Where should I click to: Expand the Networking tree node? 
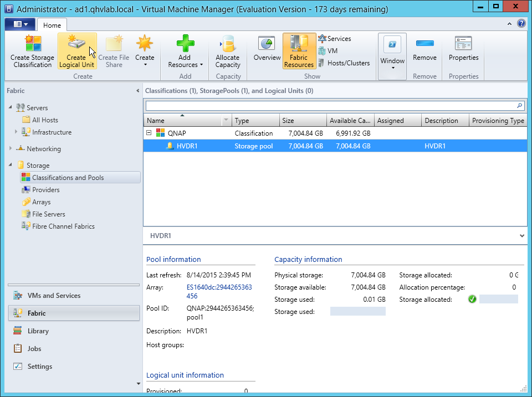[11, 149]
